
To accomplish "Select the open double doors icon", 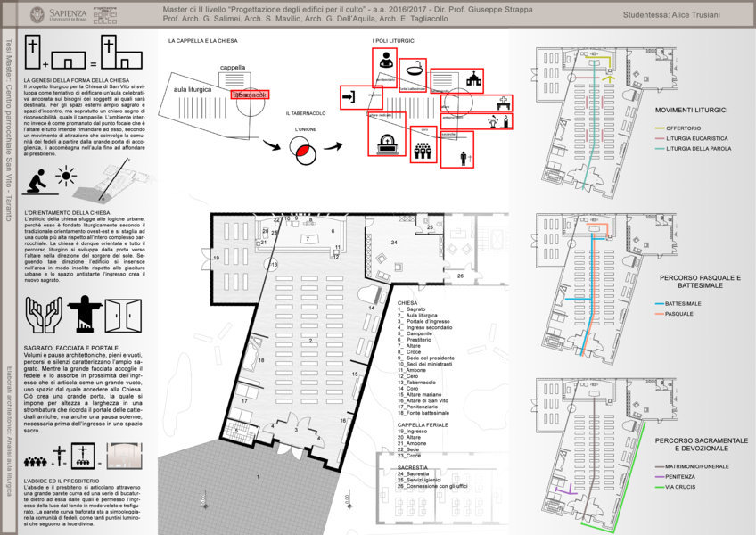I will (x=123, y=316).
